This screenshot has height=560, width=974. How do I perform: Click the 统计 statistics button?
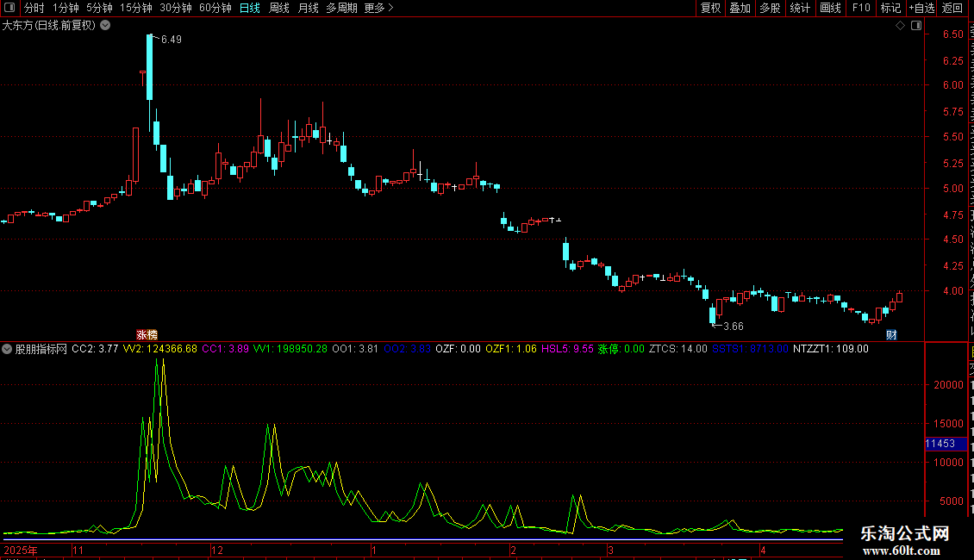pos(799,8)
